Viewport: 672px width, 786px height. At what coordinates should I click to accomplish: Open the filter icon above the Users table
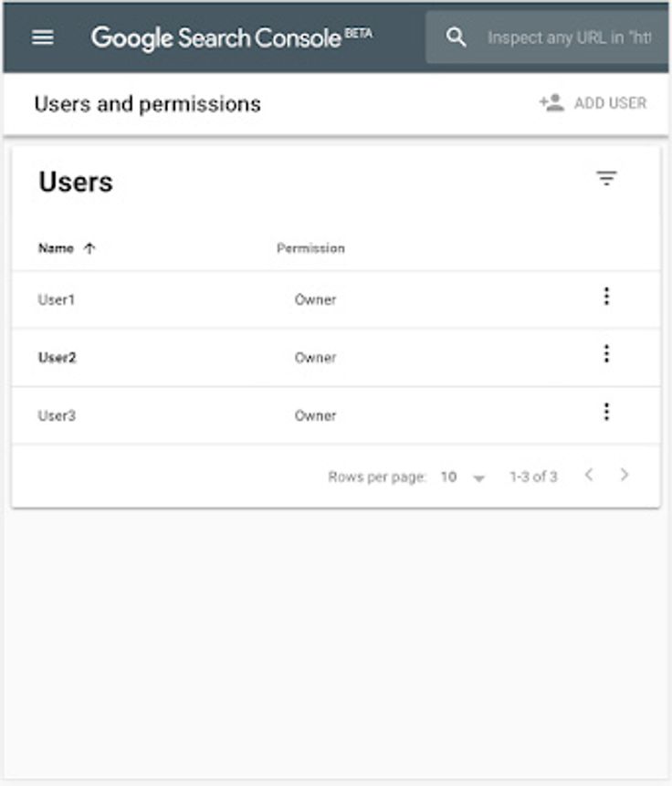pyautogui.click(x=609, y=177)
